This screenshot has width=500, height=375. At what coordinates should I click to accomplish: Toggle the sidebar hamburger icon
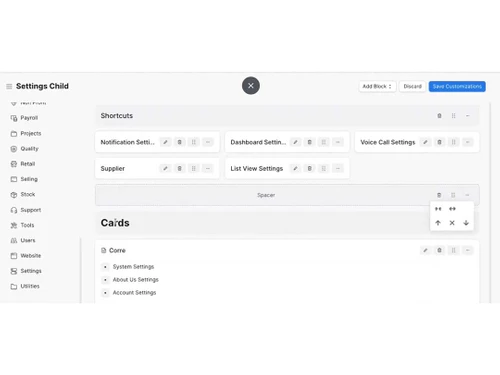click(x=9, y=86)
